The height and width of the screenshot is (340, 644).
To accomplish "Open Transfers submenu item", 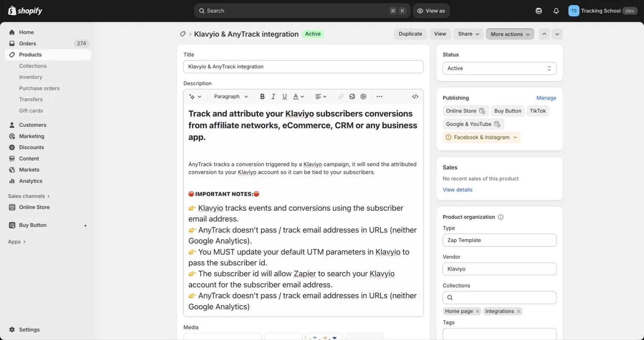I will 31,99.
